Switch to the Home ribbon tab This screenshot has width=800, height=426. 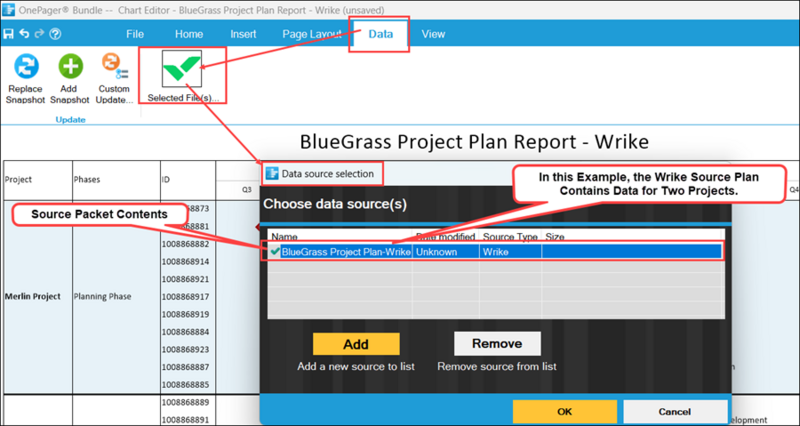click(x=189, y=34)
